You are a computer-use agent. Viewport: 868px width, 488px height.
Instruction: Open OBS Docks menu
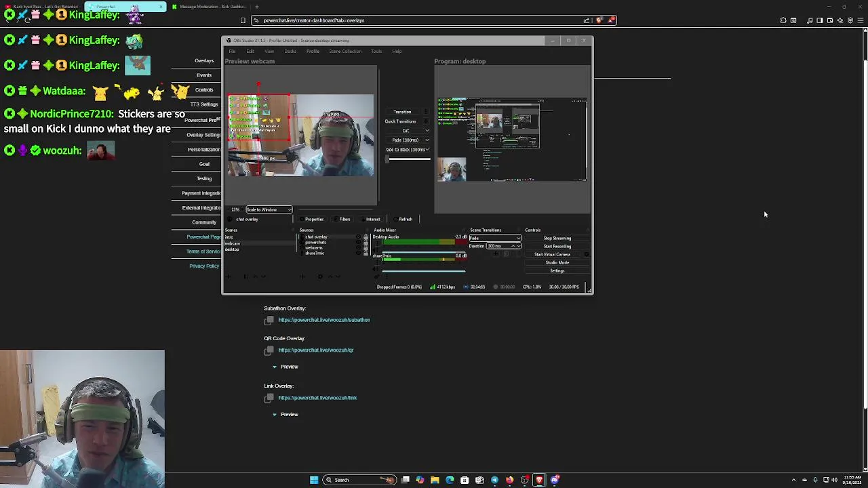290,52
